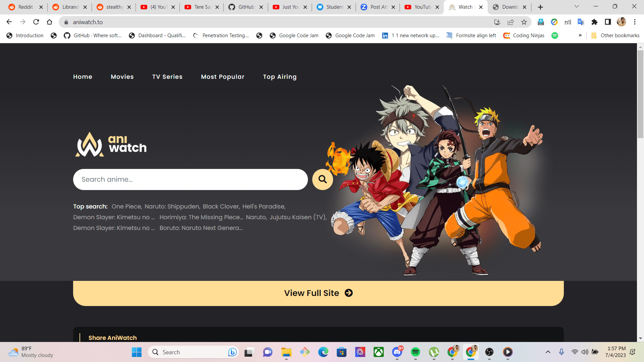
Task: Toggle Chrome side panel icon
Action: [x=608, y=22]
